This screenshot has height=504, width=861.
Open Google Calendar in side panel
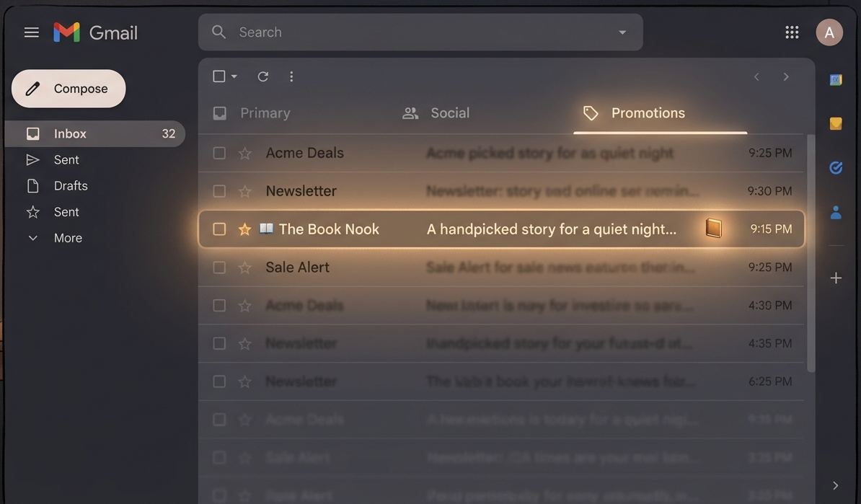[x=836, y=80]
